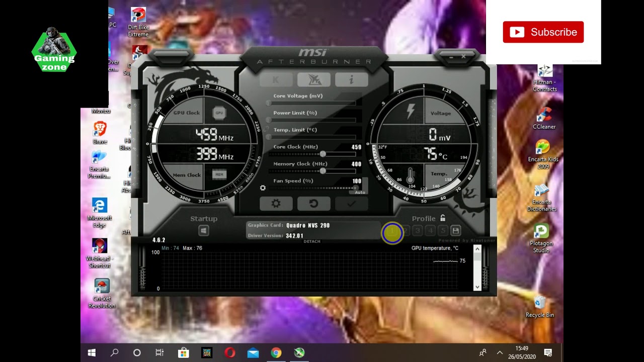Select profile slot 5
The image size is (644, 362).
[x=443, y=231]
